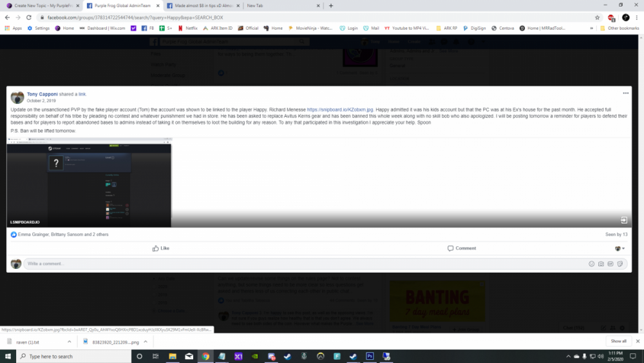Image resolution: width=644 pixels, height=363 pixels.
Task: Attach a photo using camera icon
Action: point(601,264)
